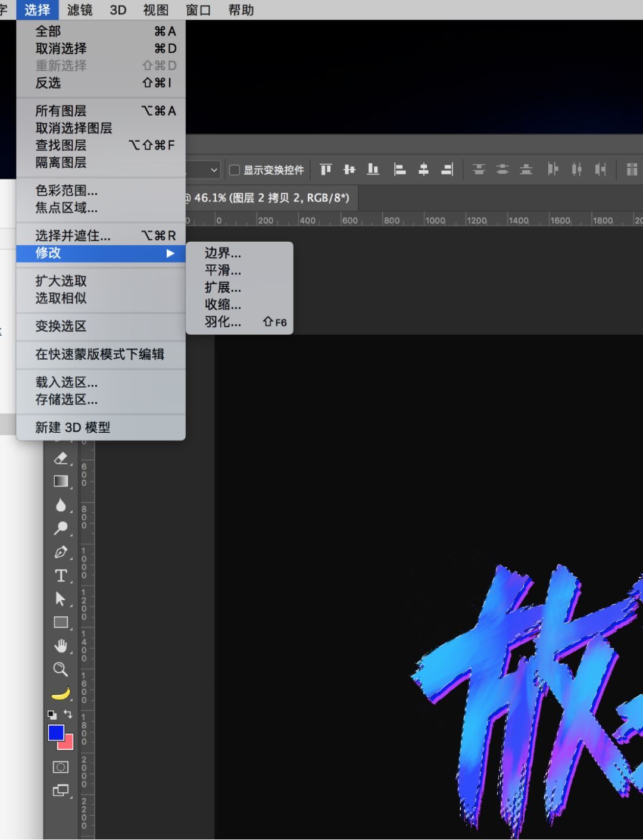This screenshot has width=643, height=840.
Task: Click the banana tool icon
Action: click(61, 692)
